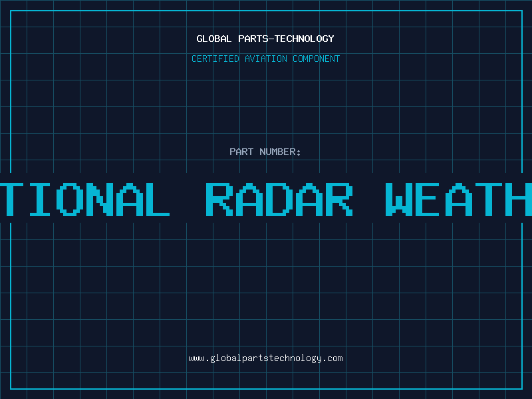This screenshot has height=399, width=532.
Task: Click the word RADAR in the scrolling banner
Action: (x=279, y=199)
